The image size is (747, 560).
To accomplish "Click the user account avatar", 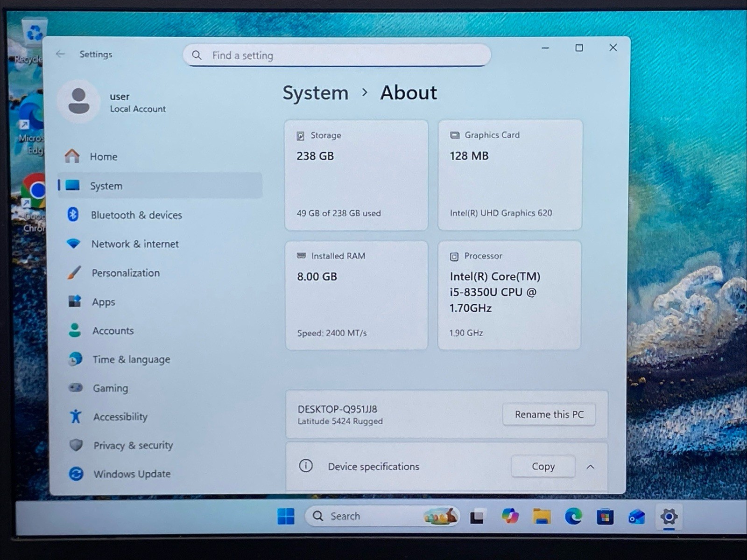I will pyautogui.click(x=79, y=101).
